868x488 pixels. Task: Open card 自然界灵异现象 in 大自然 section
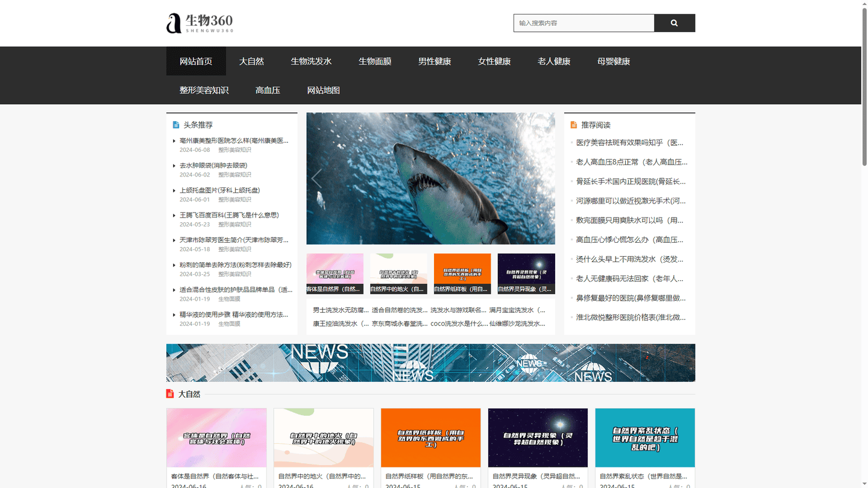tap(538, 438)
